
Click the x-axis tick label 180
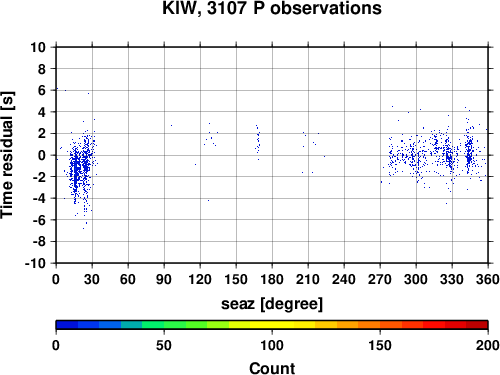point(272,279)
